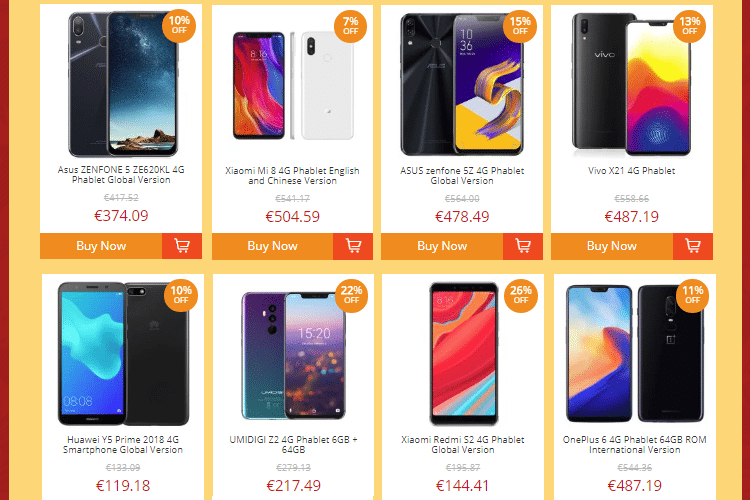Click the 22% OFF badge on UMIDIGI Z2
Viewport: 750px width, 500px height.
click(351, 295)
